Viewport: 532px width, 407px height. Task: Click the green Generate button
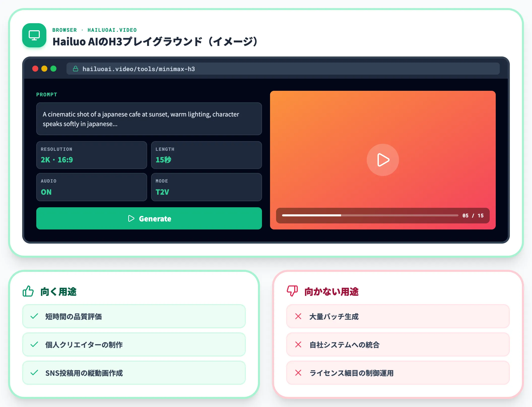pos(149,218)
